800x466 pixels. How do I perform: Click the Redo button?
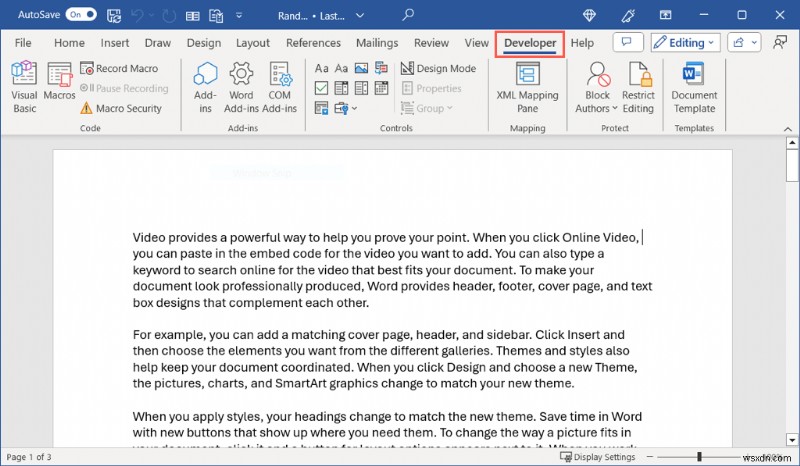[x=169, y=15]
